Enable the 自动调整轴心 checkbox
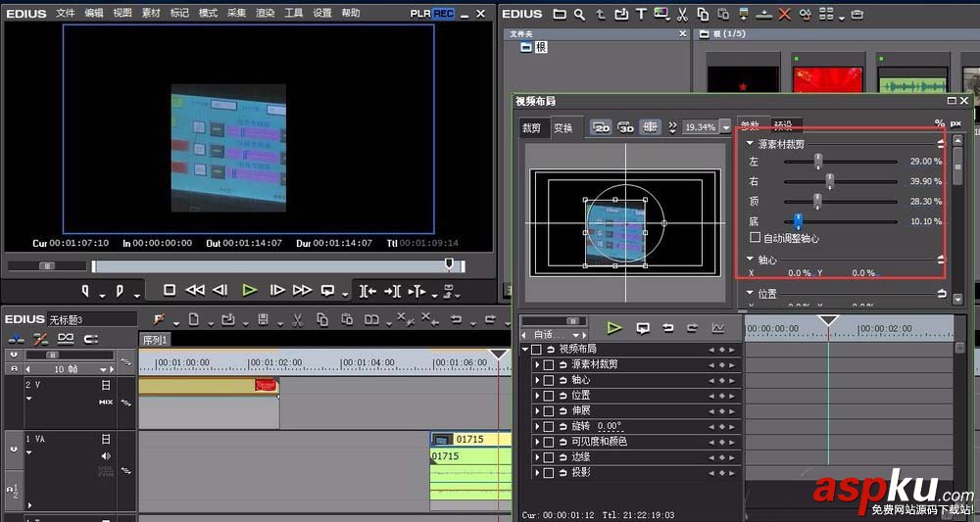This screenshot has height=522, width=980. coord(755,237)
